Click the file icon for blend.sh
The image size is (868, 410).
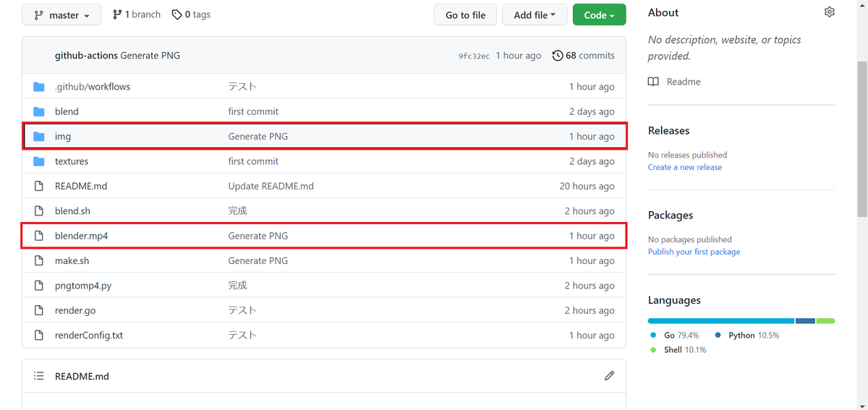(x=39, y=211)
